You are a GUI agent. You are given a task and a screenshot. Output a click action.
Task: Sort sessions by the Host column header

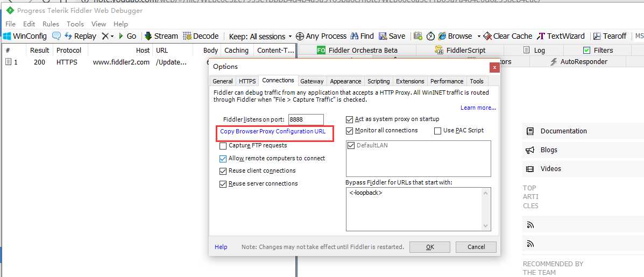[120, 51]
